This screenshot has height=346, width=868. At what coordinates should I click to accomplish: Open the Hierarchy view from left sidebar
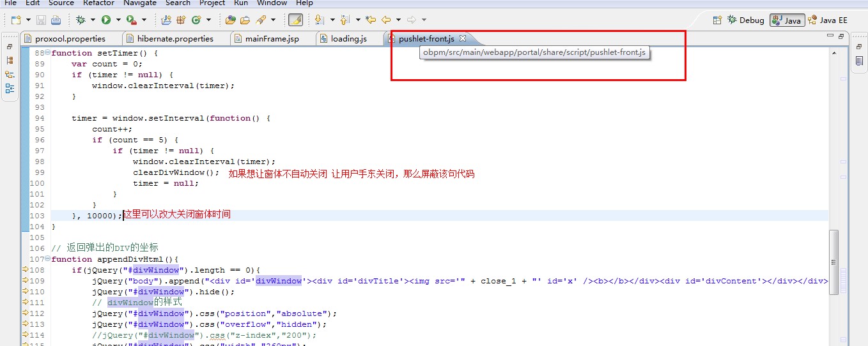(x=10, y=74)
